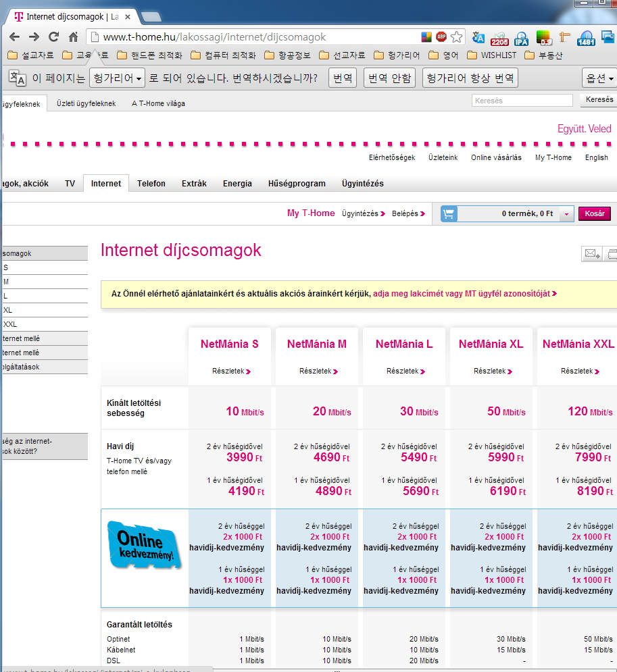Open the My T-Home link beside Ügyintézés
This screenshot has height=672, width=617.
coord(311,213)
